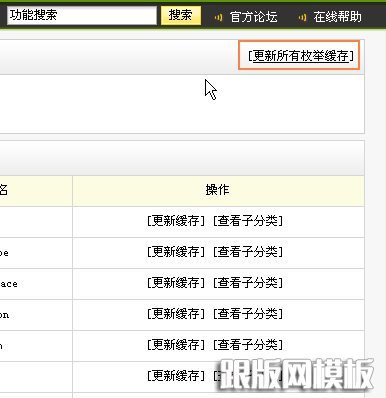Screen dimensions: 386x398
Task: Click the yellow 搜索 button
Action: click(x=181, y=15)
